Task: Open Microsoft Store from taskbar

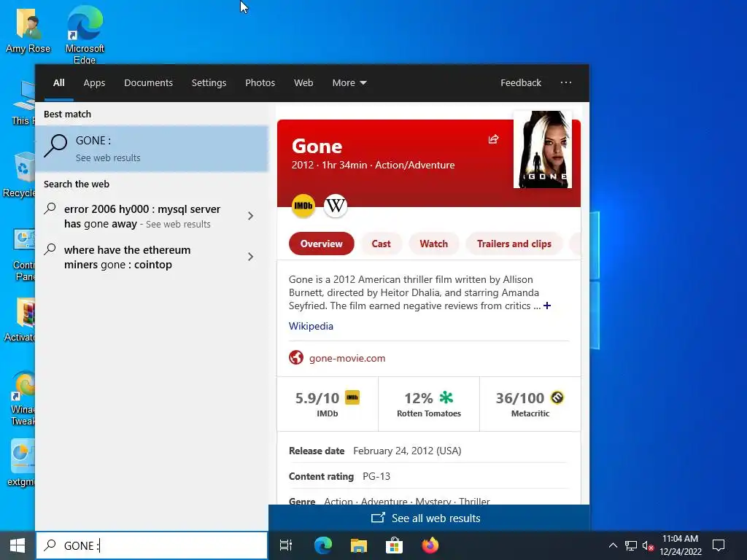Action: (x=394, y=545)
